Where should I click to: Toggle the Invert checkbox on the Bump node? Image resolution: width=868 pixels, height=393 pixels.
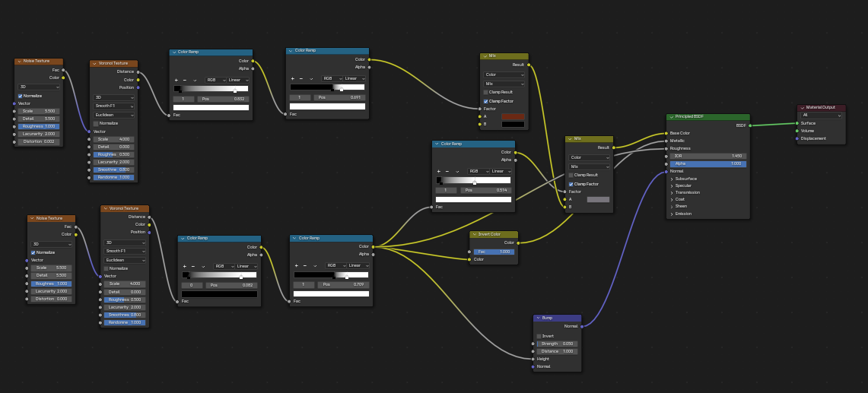pos(539,336)
